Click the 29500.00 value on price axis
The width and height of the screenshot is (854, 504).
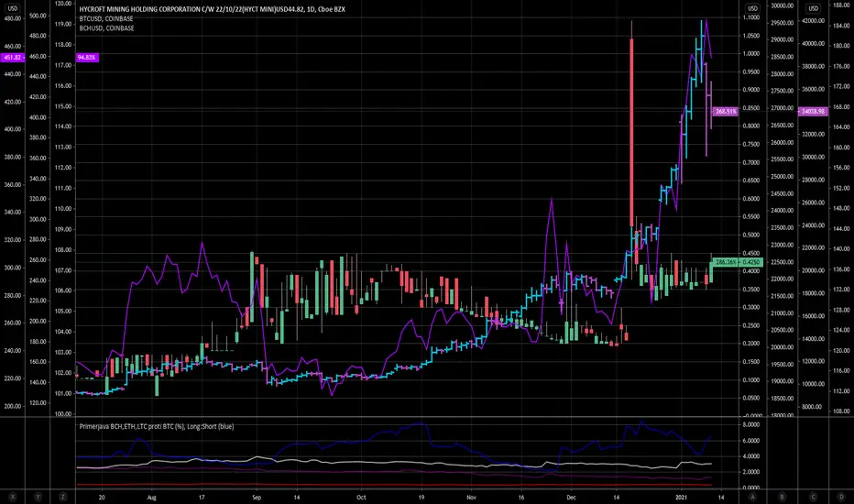coord(783,23)
